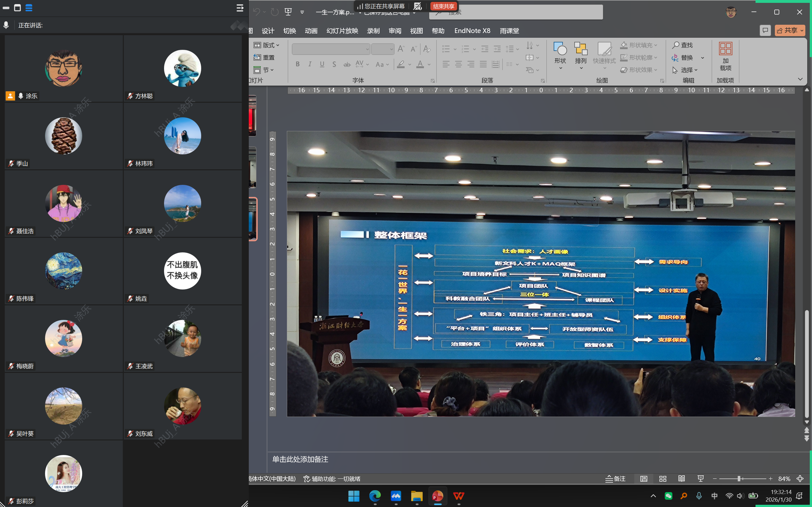Toggle the Notes pane in status bar
Screen dimensions: 812x507
615,478
